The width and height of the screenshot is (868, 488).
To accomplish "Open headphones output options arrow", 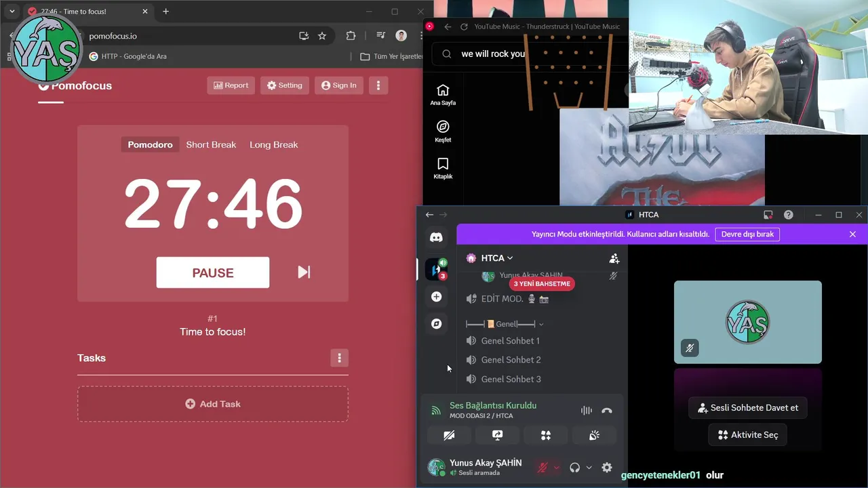I will [x=589, y=468].
